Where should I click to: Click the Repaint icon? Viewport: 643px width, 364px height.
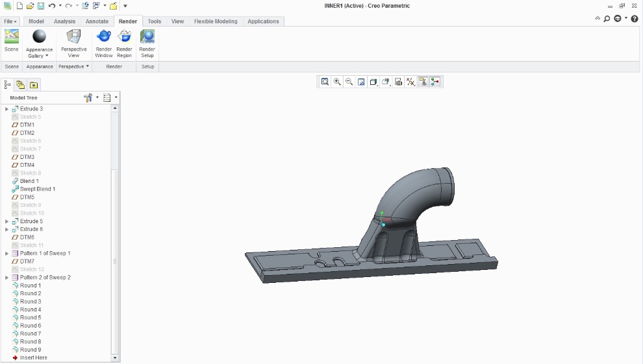pyautogui.click(x=361, y=82)
